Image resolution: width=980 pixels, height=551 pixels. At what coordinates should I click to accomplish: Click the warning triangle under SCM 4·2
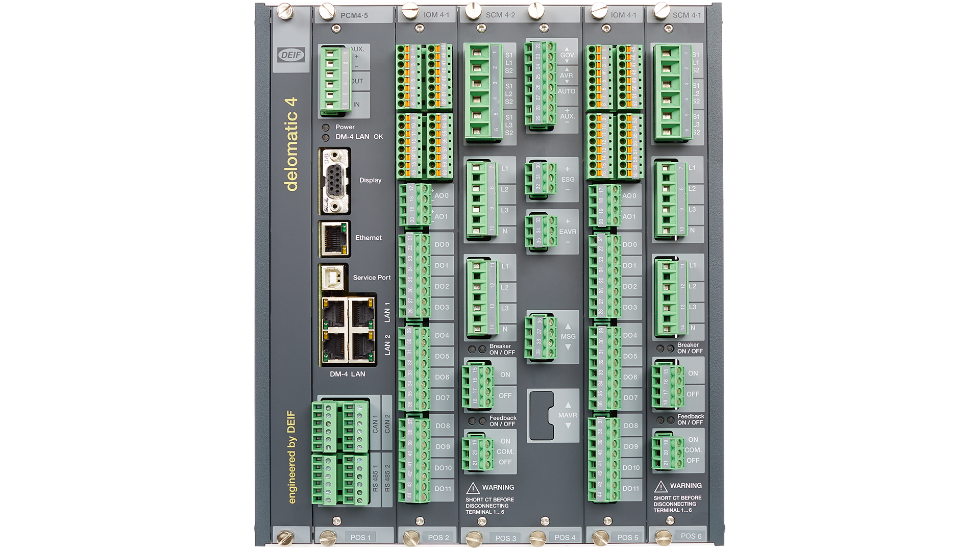473,488
